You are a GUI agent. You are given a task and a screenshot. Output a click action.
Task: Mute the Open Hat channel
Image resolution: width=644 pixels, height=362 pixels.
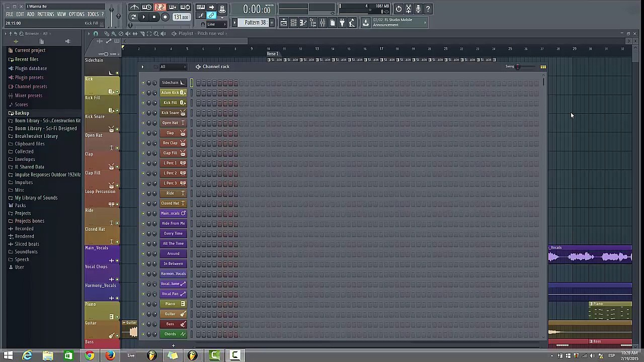click(x=143, y=123)
